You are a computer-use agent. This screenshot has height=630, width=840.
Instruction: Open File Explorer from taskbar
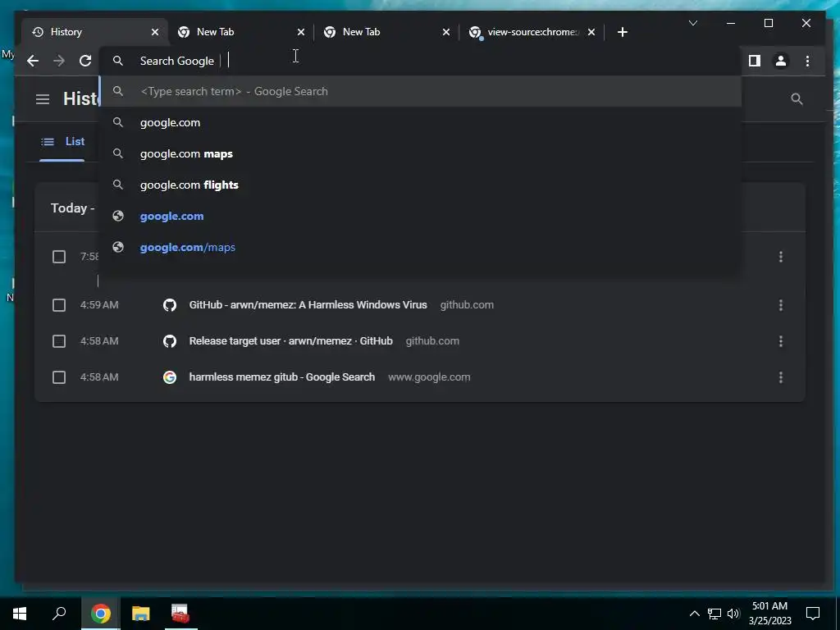140,614
